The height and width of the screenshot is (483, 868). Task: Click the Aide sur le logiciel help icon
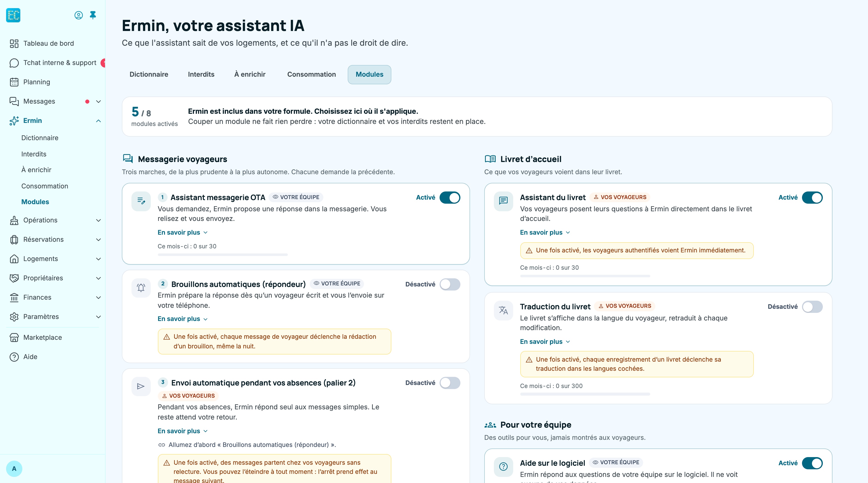tap(503, 466)
